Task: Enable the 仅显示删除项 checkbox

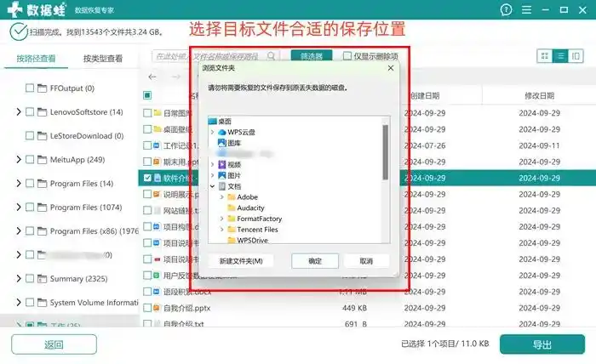Action: (347, 56)
